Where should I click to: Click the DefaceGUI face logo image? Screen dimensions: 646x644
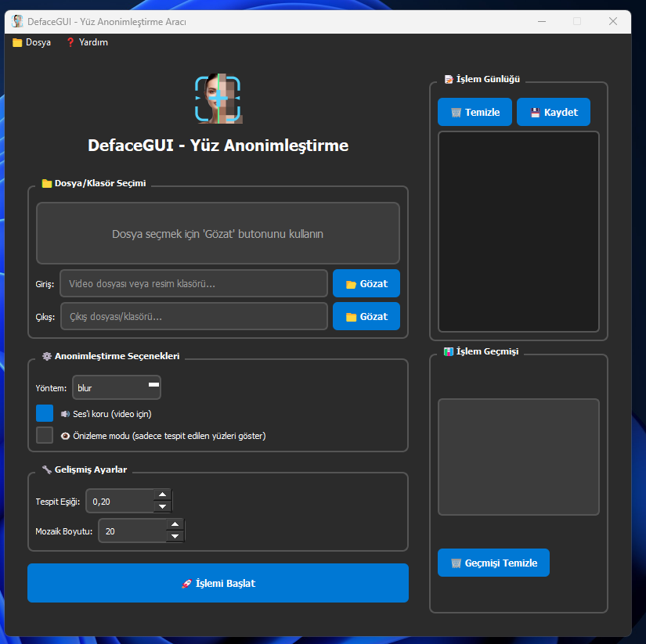coord(218,99)
